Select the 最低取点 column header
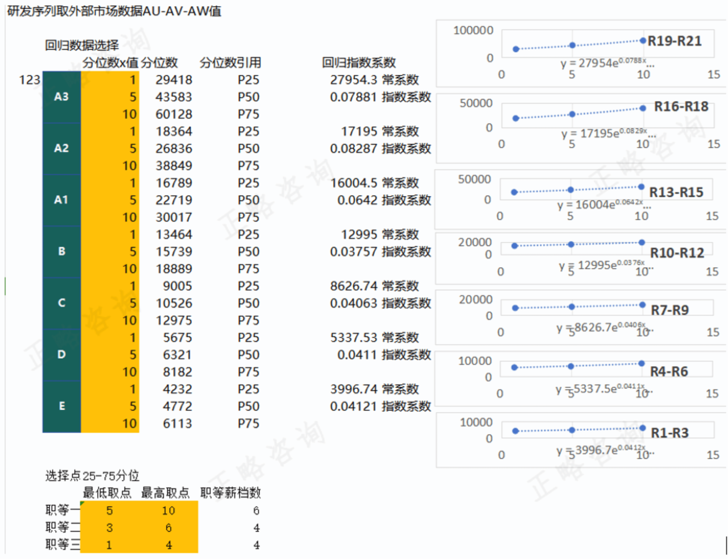The width and height of the screenshot is (728, 560). click(x=107, y=493)
